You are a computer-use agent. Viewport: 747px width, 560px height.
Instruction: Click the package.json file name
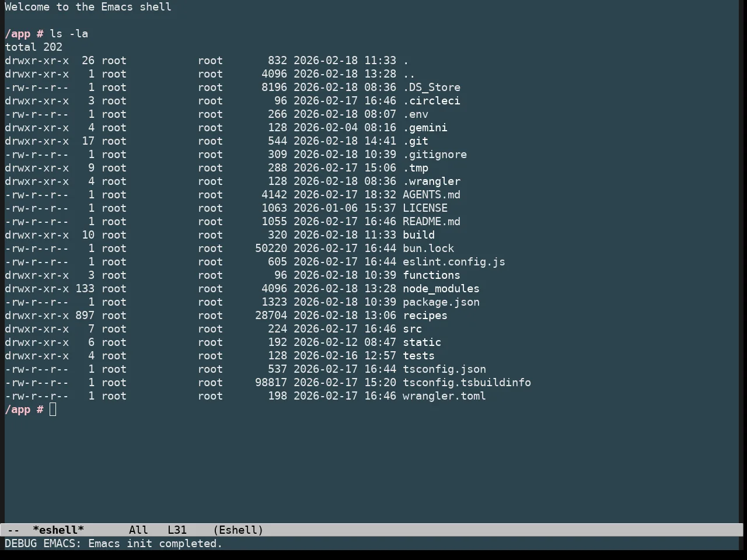coord(441,302)
